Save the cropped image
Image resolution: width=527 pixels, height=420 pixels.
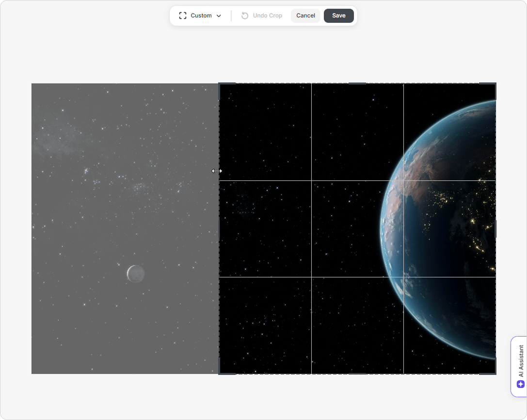[x=339, y=16]
